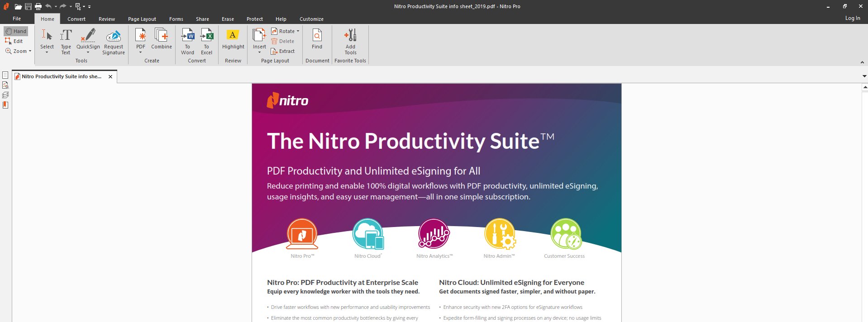Click the QuickSign pen icon
Image resolution: width=868 pixels, height=322 pixels.
[x=88, y=35]
